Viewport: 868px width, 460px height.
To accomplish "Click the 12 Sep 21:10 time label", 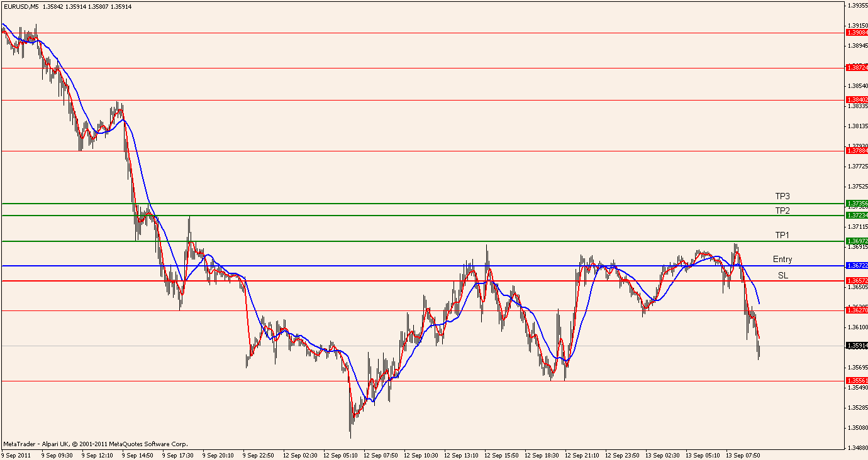I will [x=582, y=454].
